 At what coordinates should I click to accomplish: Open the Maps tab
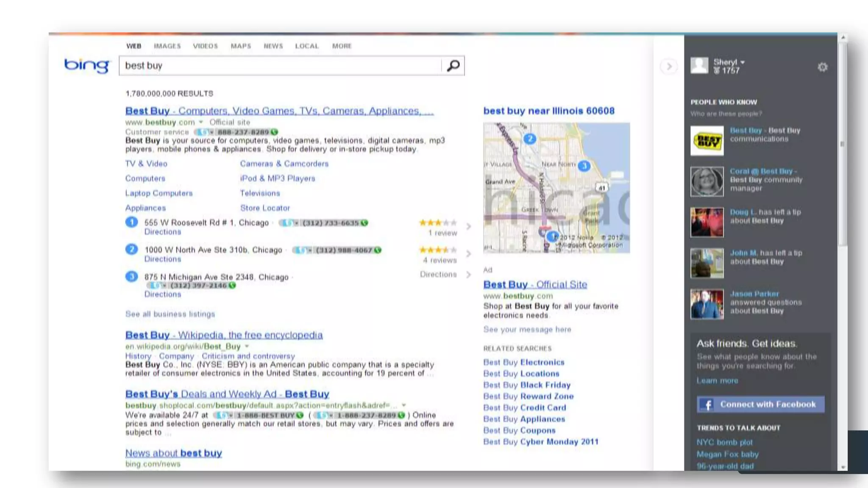[241, 46]
